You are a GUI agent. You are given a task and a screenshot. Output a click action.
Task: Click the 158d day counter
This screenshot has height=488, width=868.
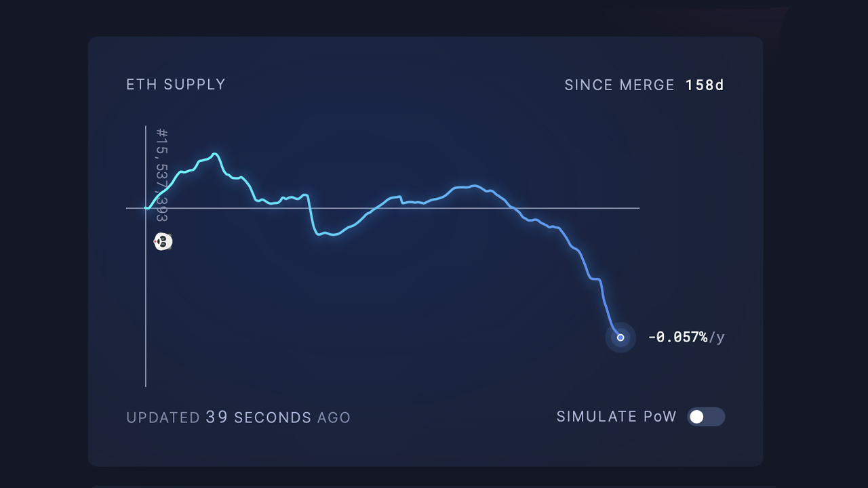coord(705,85)
